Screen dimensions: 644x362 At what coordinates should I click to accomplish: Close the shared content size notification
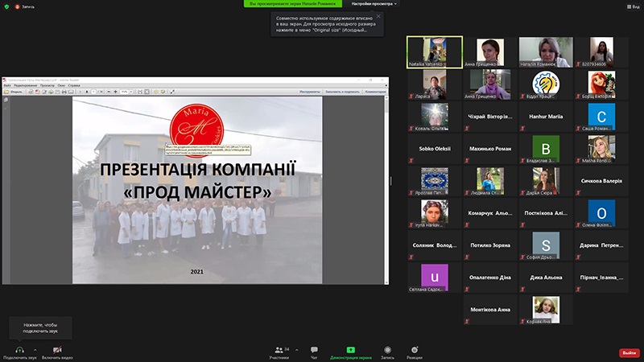pyautogui.click(x=378, y=16)
